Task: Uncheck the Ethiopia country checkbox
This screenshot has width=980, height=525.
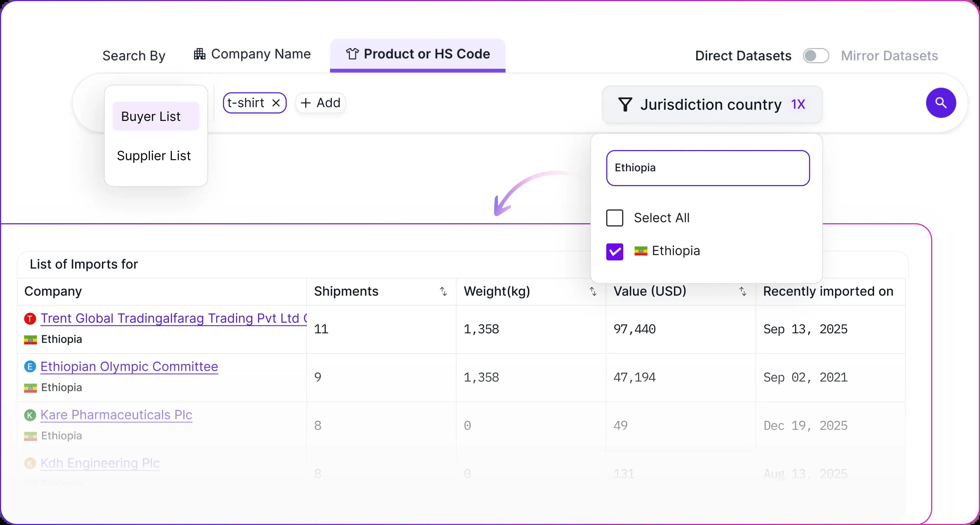Action: tap(614, 252)
